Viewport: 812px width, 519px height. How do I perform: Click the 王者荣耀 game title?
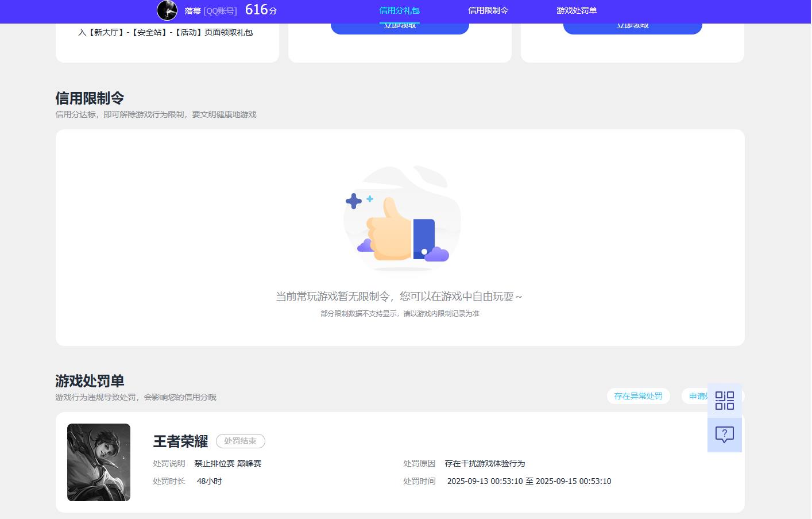click(180, 441)
